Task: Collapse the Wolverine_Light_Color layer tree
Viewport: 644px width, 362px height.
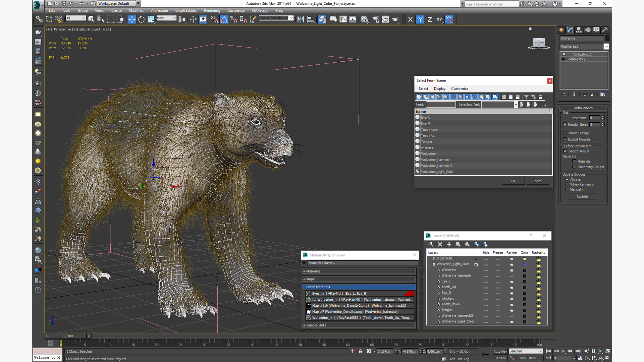Action: click(x=429, y=264)
